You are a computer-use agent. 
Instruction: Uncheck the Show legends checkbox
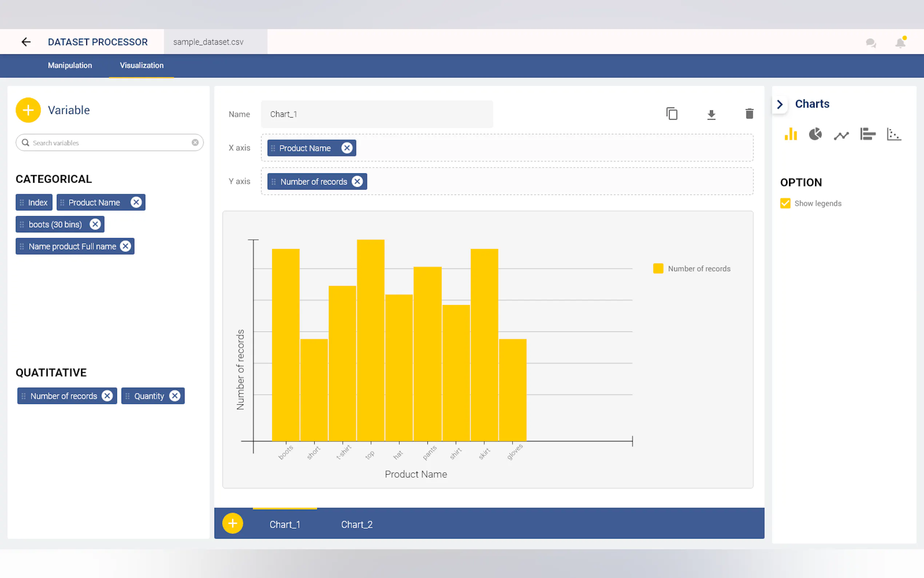(785, 203)
